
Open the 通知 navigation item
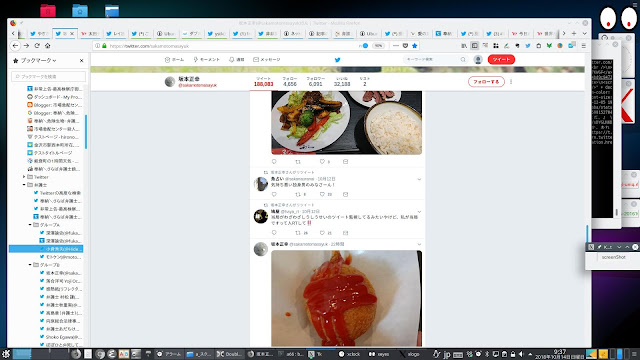coord(237,60)
